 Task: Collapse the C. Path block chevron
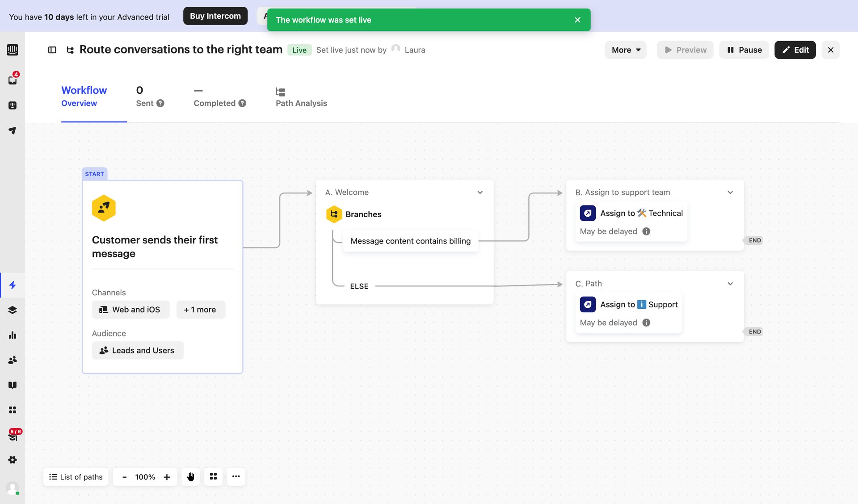pyautogui.click(x=730, y=283)
